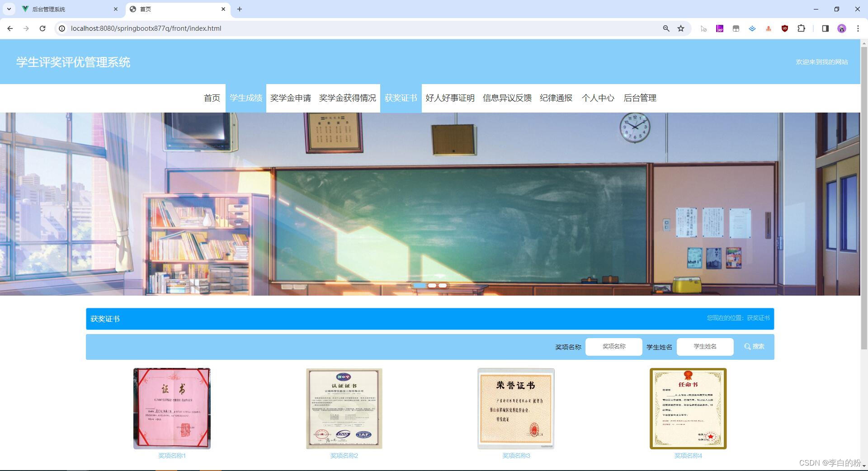
Task: Click the 搜索 search button
Action: (x=754, y=347)
